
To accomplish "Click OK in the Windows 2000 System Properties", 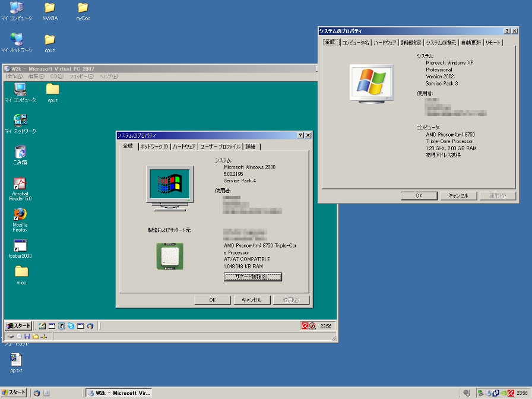I will tap(213, 300).
